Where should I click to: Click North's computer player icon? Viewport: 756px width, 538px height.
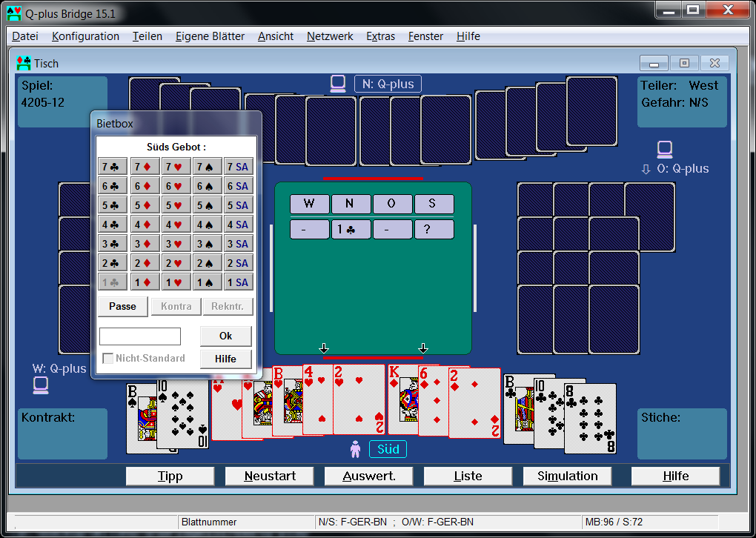click(338, 84)
